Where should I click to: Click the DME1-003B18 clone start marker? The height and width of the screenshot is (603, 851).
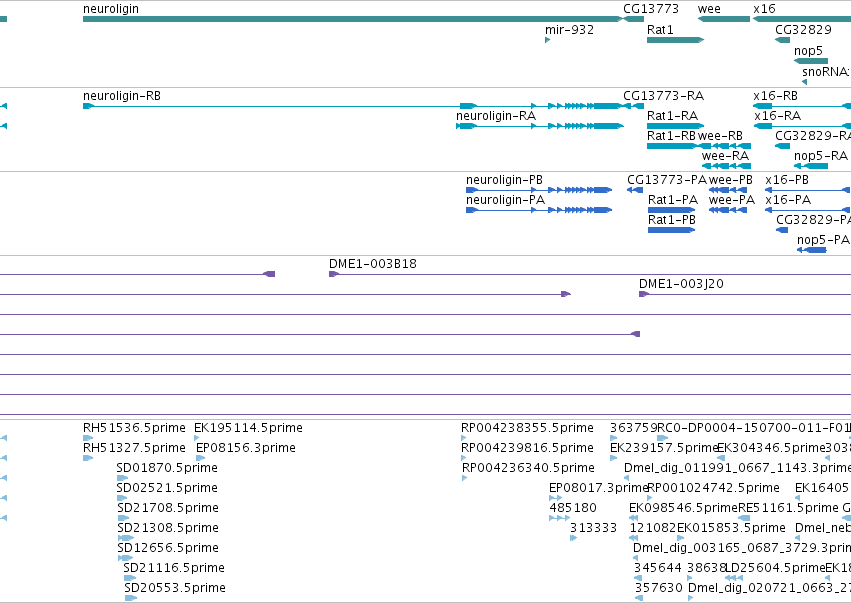334,274
